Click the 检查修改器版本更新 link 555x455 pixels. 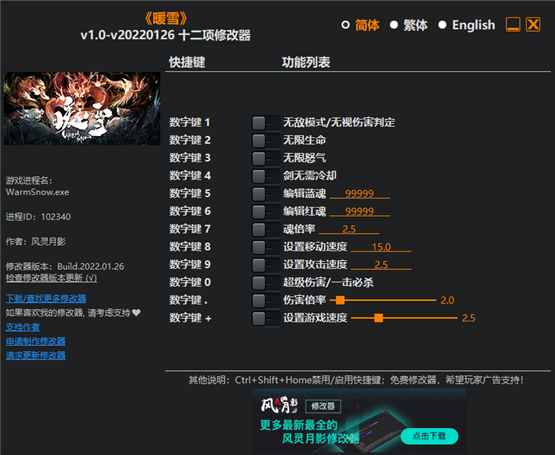[51, 278]
